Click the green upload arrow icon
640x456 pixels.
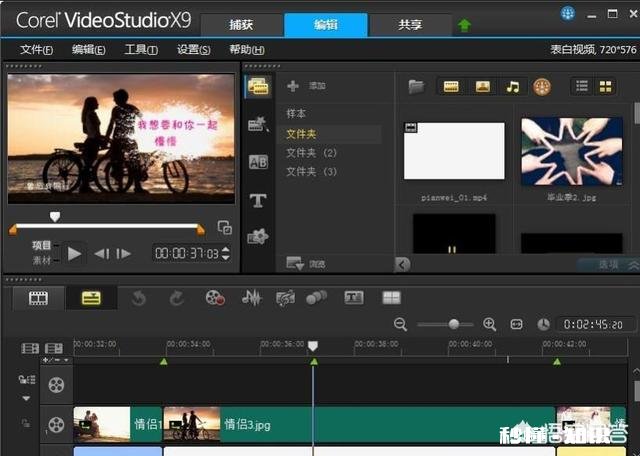click(464, 25)
